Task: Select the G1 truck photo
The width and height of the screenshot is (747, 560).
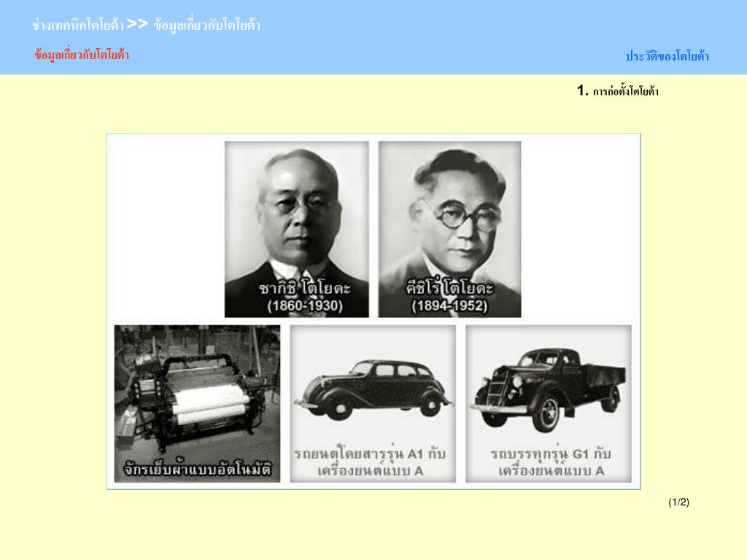Action: click(x=549, y=403)
